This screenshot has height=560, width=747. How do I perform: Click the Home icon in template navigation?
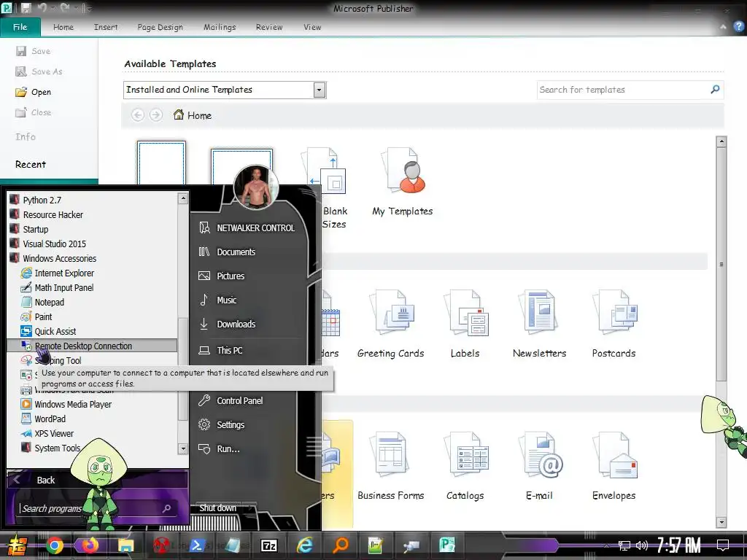pos(179,114)
